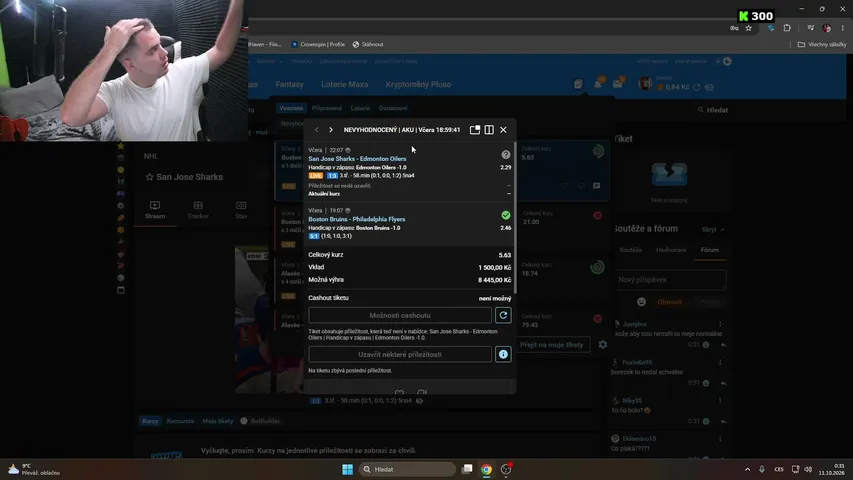Focus the Nový příspěvek input field

669,280
